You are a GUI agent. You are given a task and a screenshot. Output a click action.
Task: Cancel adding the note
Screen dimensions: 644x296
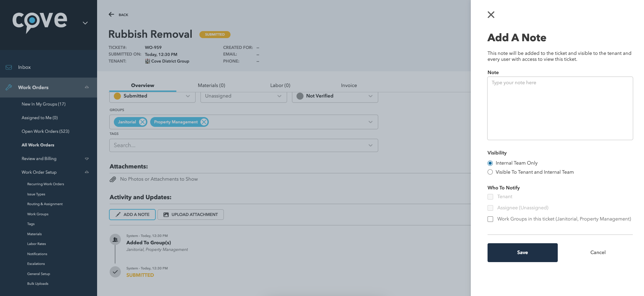coord(598,252)
